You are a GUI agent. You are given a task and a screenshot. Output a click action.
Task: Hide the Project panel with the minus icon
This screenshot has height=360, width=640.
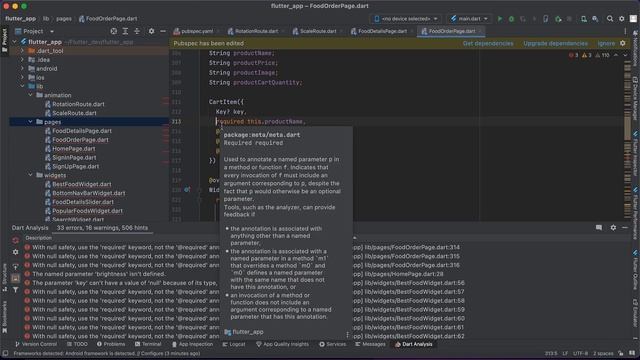(163, 31)
